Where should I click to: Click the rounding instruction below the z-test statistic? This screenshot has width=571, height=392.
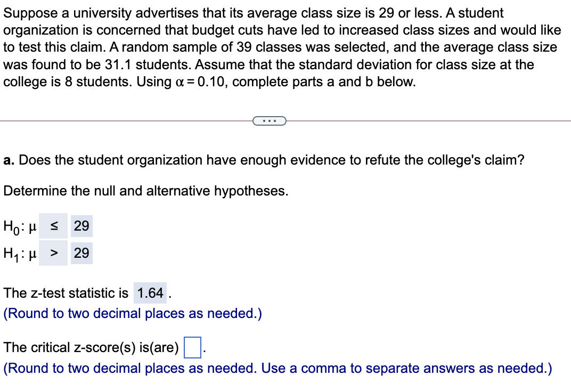point(132,313)
